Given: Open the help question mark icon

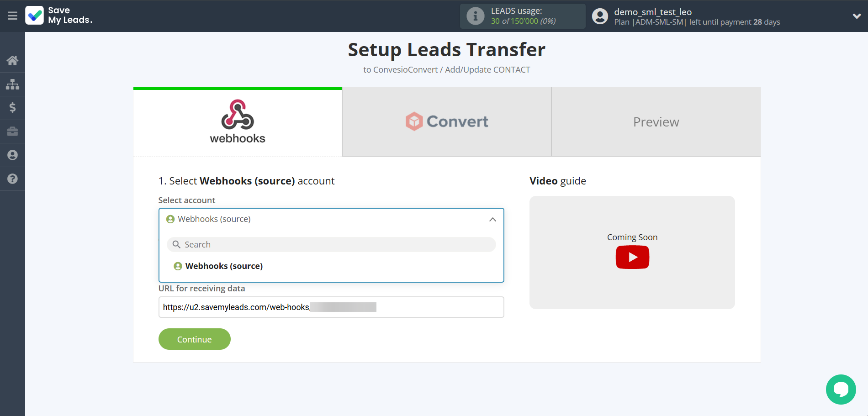Looking at the screenshot, I should (12, 179).
